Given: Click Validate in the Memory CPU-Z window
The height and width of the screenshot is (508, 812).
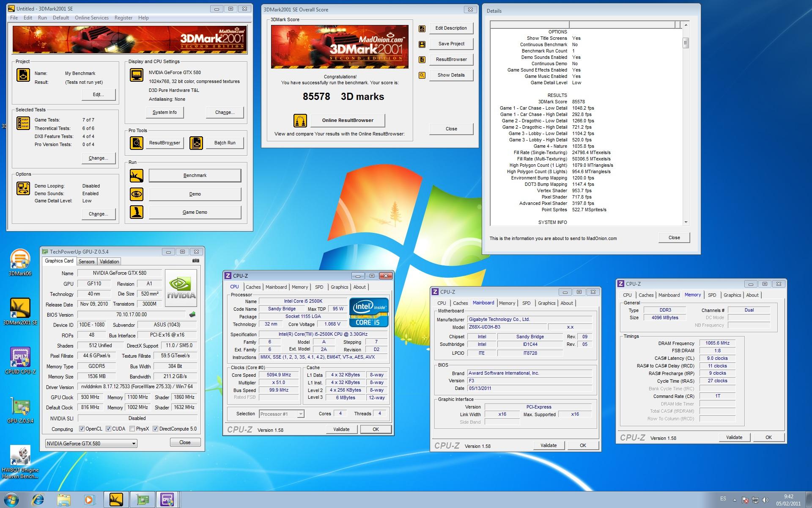Looking at the screenshot, I should pyautogui.click(x=734, y=437).
